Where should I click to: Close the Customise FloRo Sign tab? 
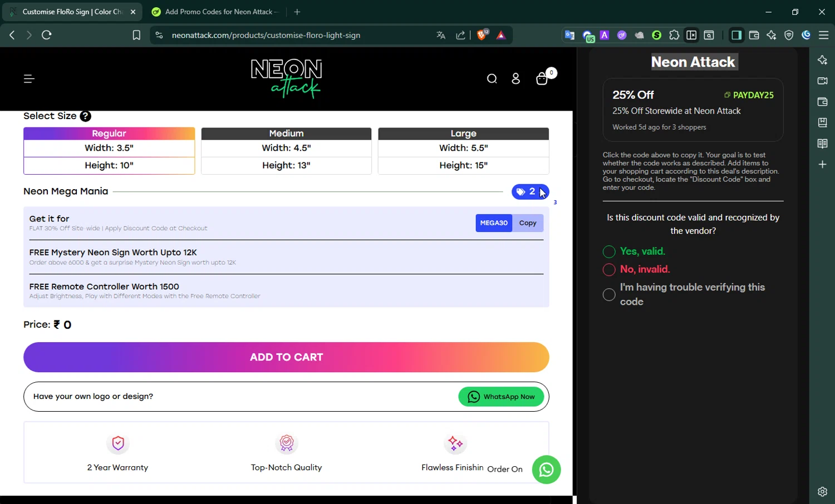[132, 12]
